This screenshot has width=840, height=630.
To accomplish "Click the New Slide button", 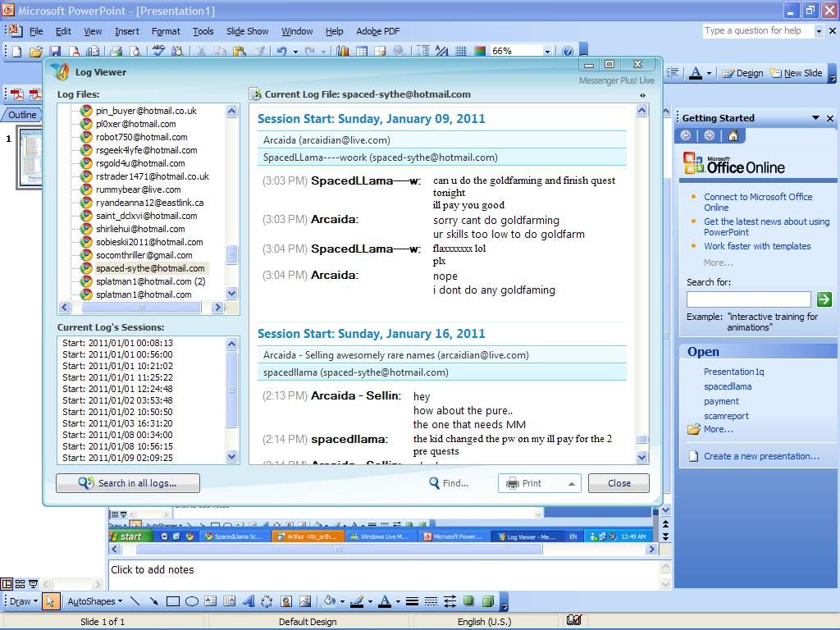I will [x=797, y=73].
